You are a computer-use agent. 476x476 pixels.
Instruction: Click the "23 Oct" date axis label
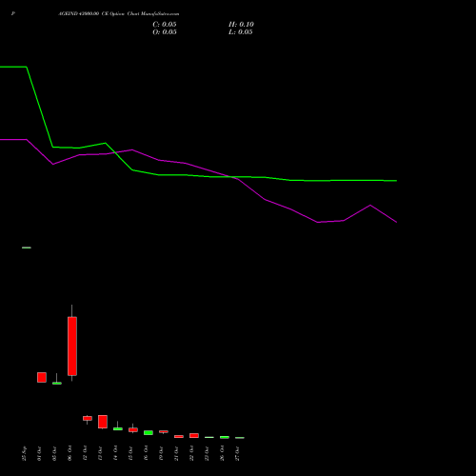[x=208, y=453]
